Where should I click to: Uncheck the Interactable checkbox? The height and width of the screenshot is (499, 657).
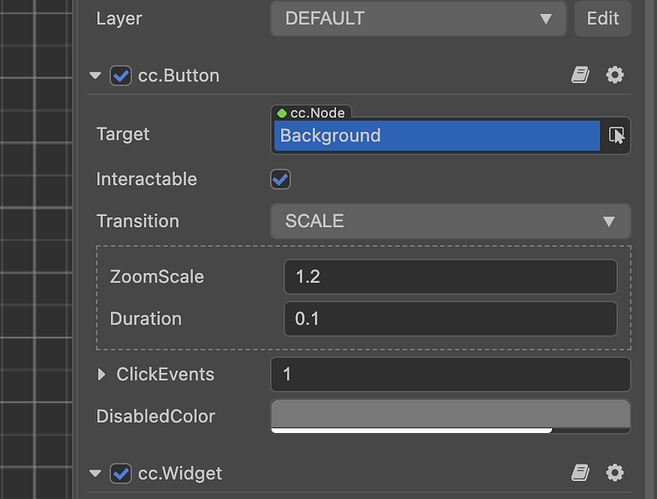[281, 179]
